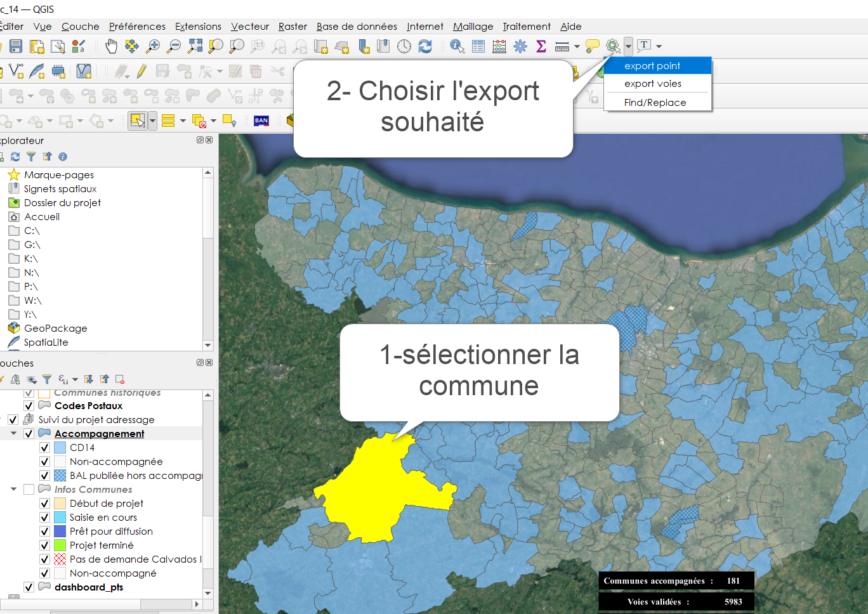The width and height of the screenshot is (868, 614).
Task: Click the Refresh map icon
Action: 425,46
